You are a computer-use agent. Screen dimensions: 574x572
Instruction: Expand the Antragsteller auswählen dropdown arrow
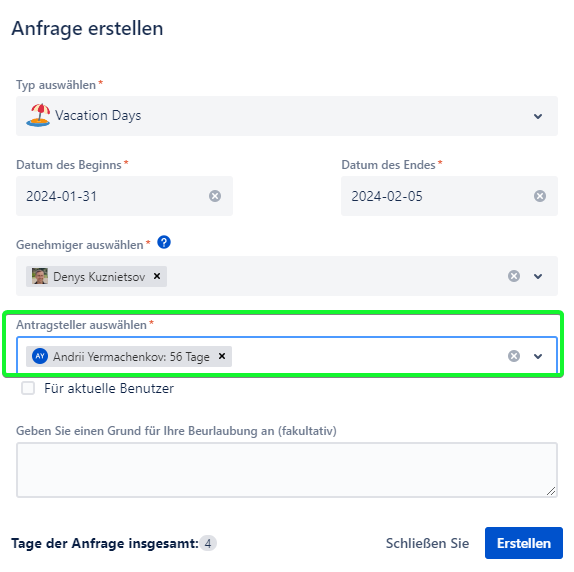[x=538, y=356]
